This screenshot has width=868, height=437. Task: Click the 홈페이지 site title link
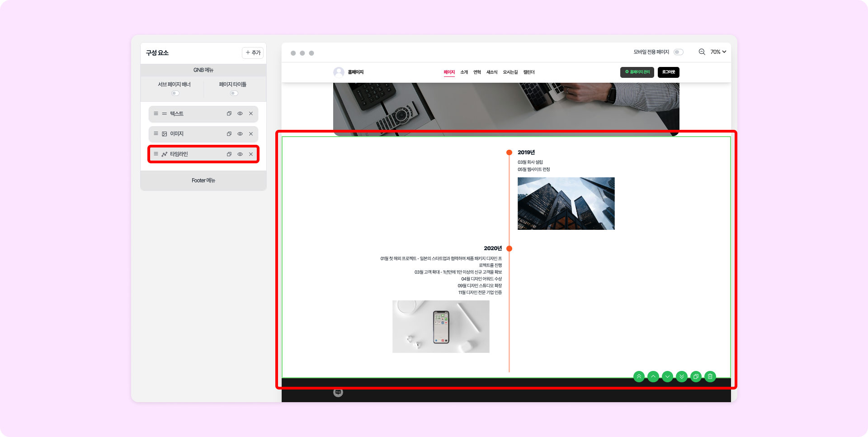[x=356, y=72]
